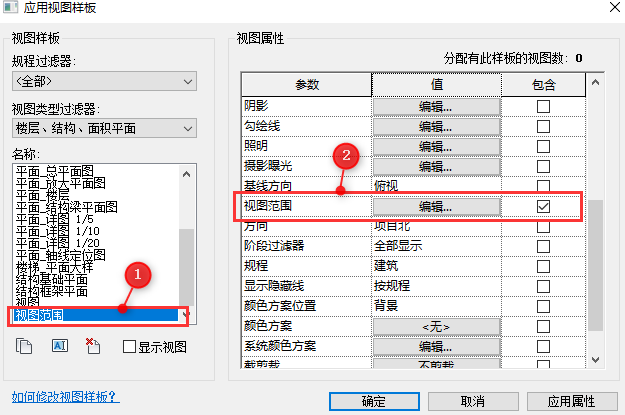Check the include box for 阴影
Screen dimensions: 625x415
(x=543, y=106)
